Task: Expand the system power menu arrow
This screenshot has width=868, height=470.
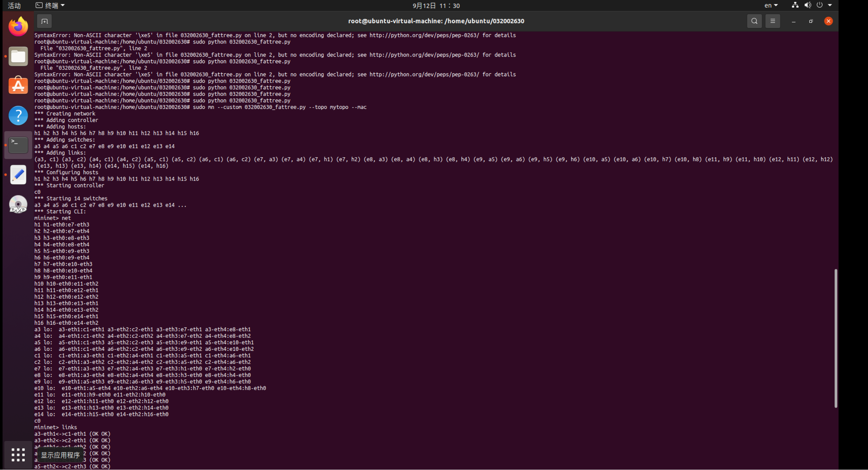Action: pos(830,5)
